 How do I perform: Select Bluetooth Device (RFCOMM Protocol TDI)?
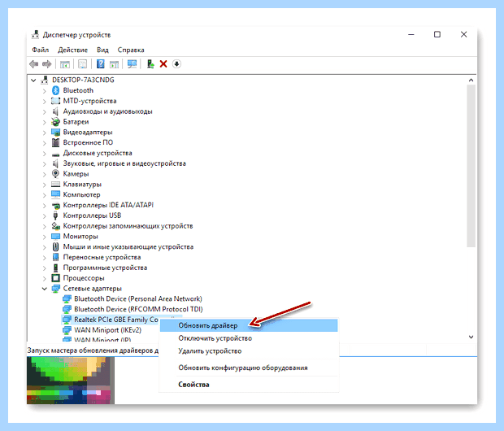click(x=138, y=309)
